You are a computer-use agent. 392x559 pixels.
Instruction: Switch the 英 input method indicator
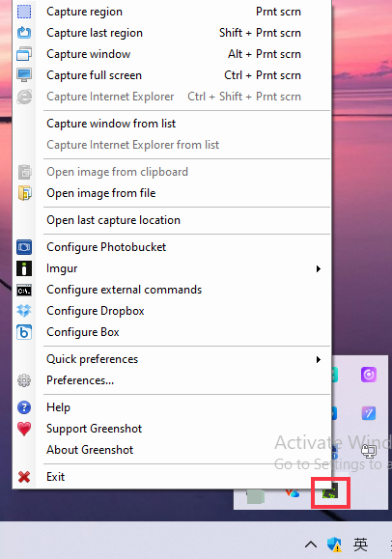click(360, 545)
